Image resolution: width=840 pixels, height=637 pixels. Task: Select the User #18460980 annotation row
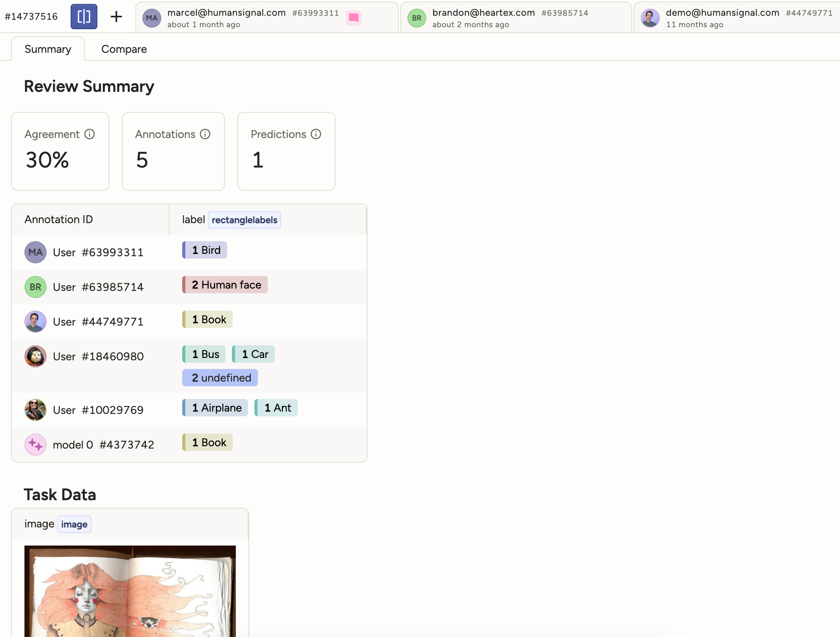click(x=98, y=356)
